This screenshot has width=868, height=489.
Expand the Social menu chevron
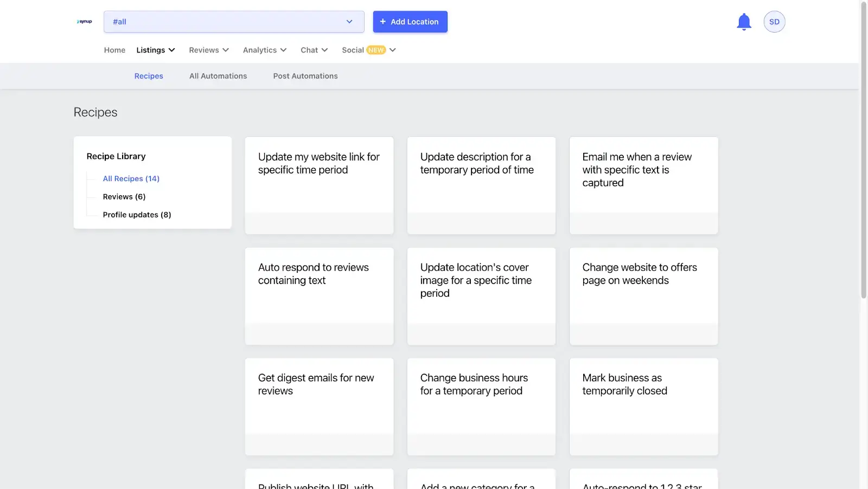tap(393, 50)
